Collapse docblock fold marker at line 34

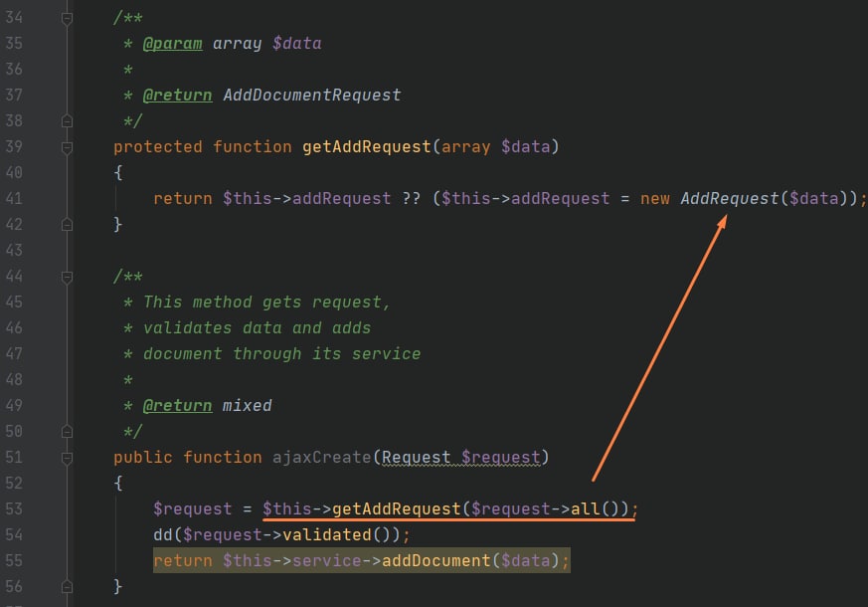pos(67,19)
